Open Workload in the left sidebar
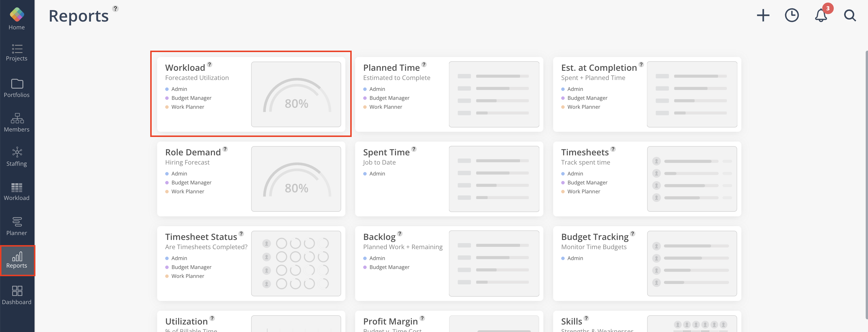868x332 pixels. (x=17, y=192)
